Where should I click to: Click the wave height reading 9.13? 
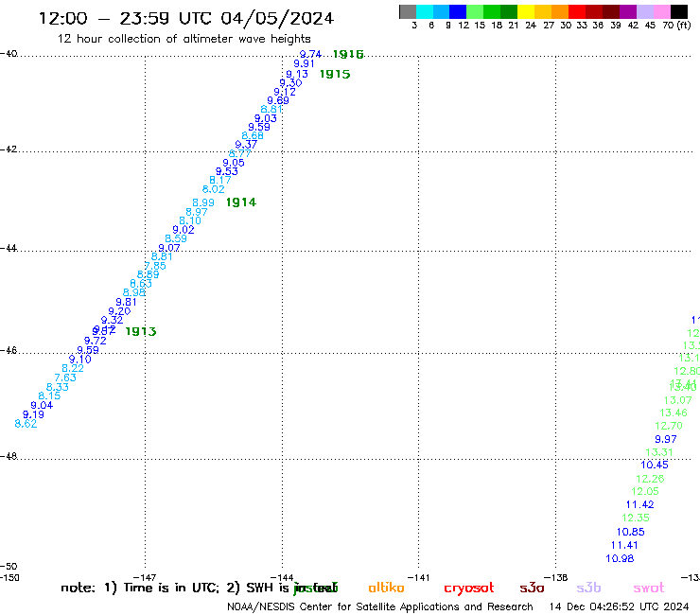tap(297, 74)
